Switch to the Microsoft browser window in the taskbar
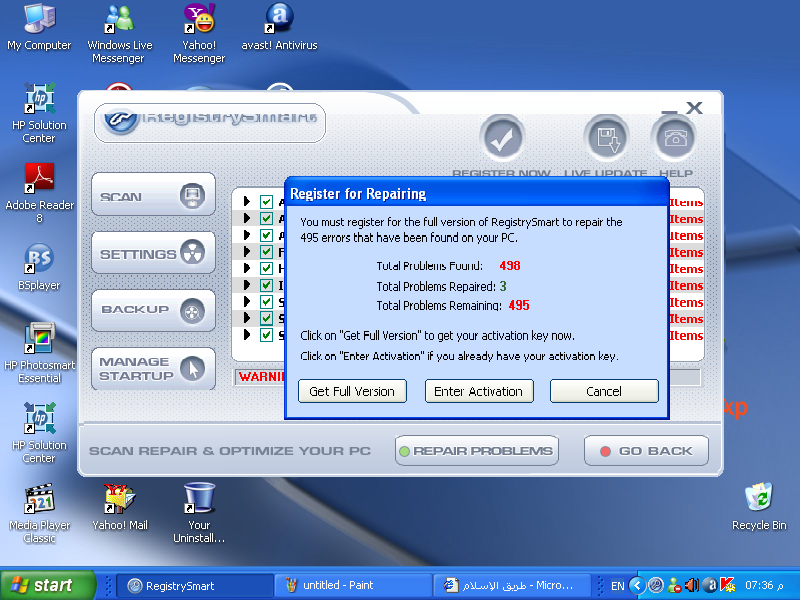The height and width of the screenshot is (600, 800). point(511,586)
